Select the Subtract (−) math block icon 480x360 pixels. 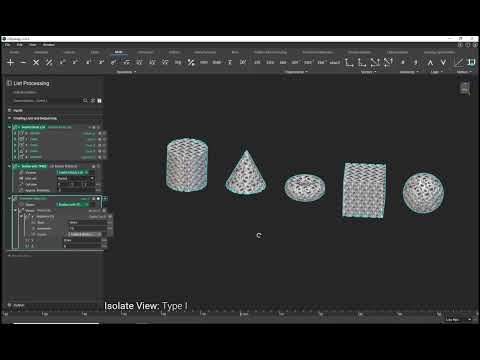[23, 62]
